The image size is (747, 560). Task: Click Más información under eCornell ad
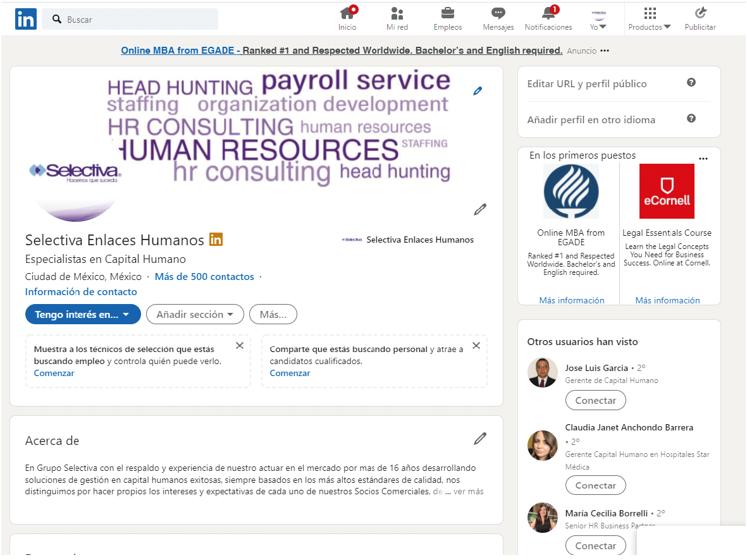coord(667,300)
